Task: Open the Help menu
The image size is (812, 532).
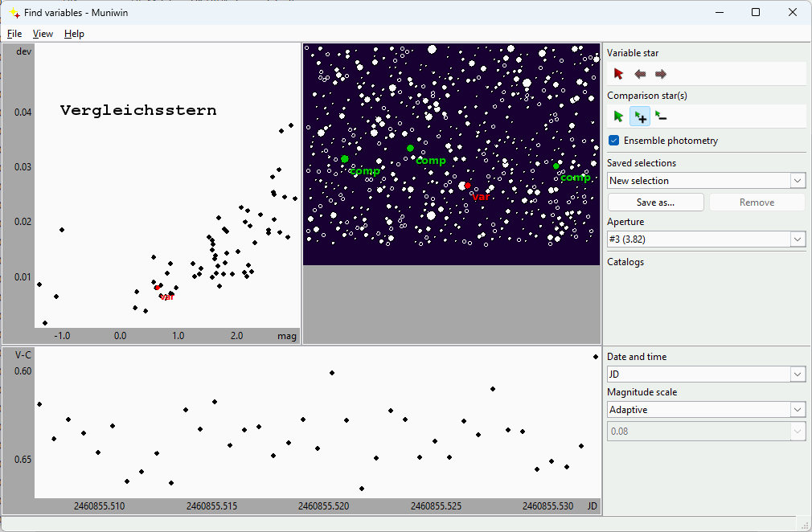Action: tap(74, 34)
